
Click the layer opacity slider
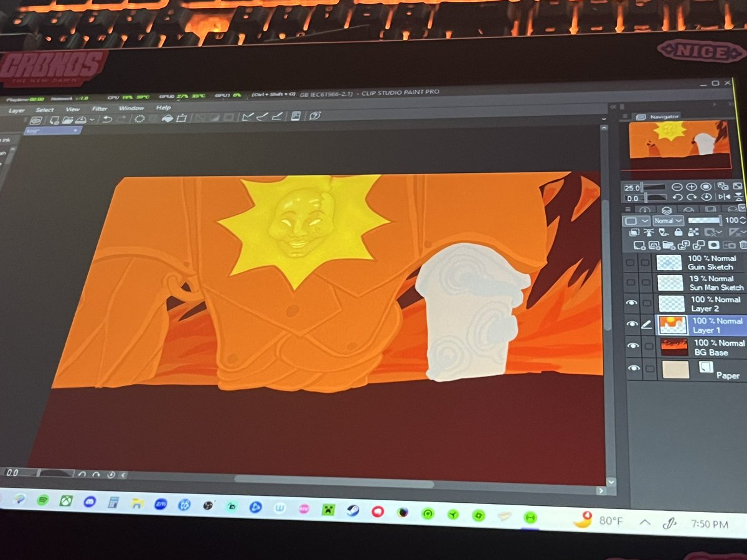[x=705, y=220]
